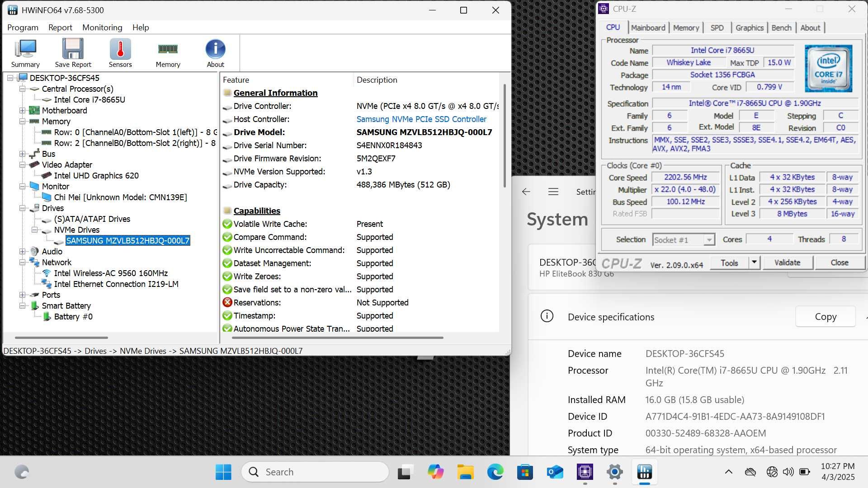Click the Tools button in CPU-Z
The height and width of the screenshot is (488, 868).
[x=729, y=263]
